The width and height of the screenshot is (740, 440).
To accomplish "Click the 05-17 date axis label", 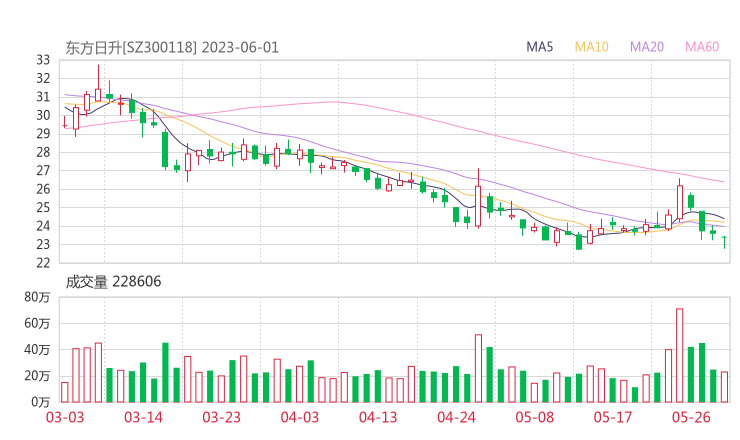I will point(613,417).
